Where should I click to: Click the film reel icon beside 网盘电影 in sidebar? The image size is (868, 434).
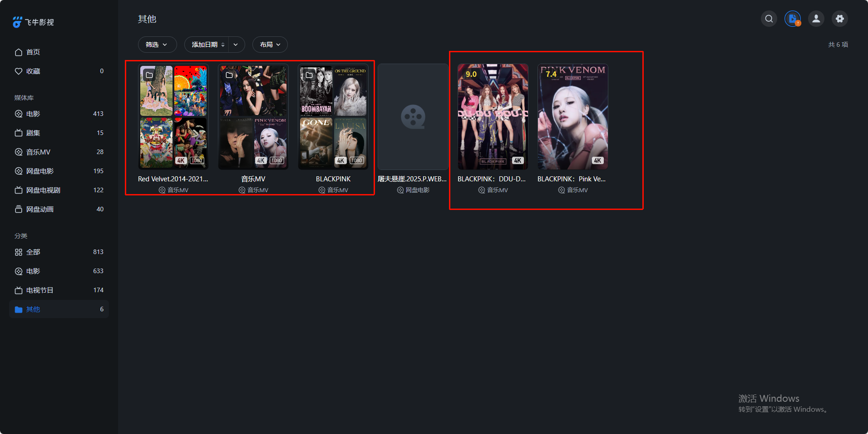tap(19, 171)
